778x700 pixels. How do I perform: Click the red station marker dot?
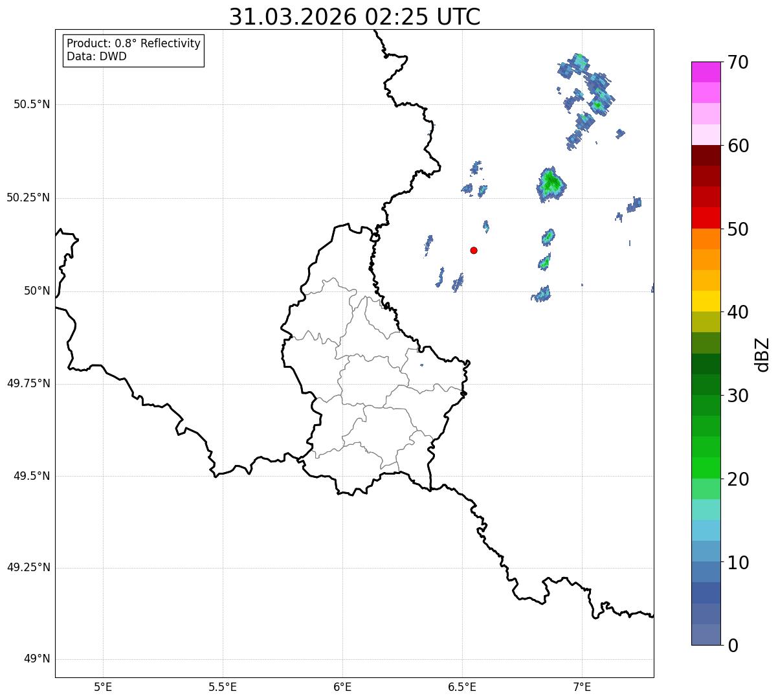pyautogui.click(x=474, y=250)
